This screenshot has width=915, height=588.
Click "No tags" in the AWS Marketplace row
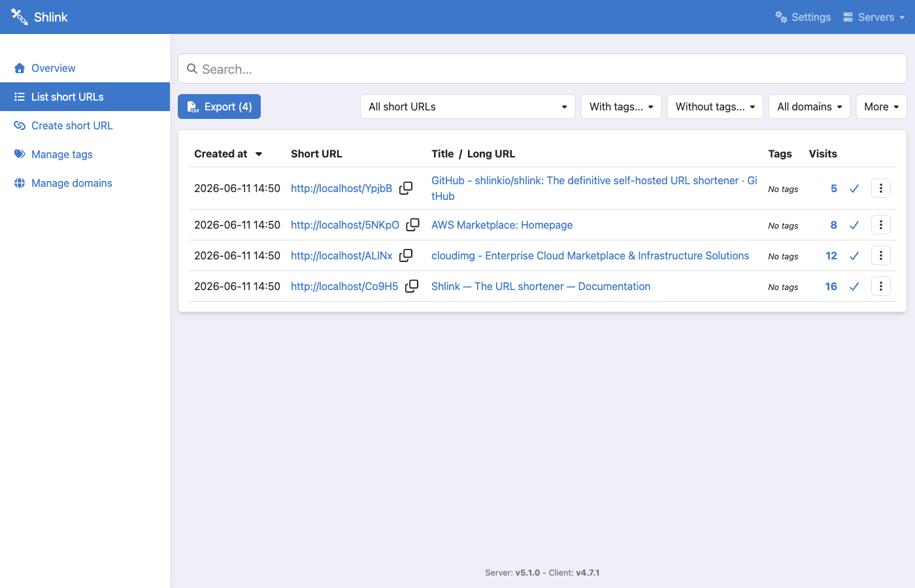pyautogui.click(x=783, y=225)
